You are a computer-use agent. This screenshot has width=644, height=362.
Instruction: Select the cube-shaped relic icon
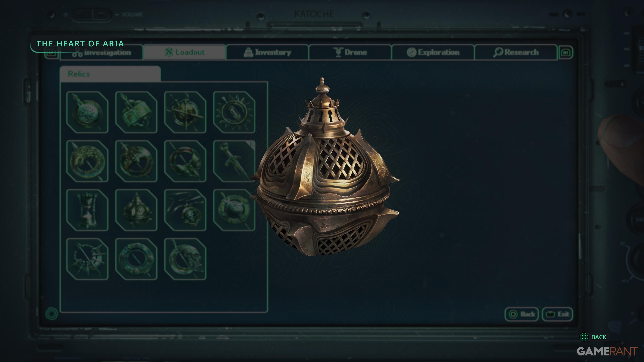[136, 112]
